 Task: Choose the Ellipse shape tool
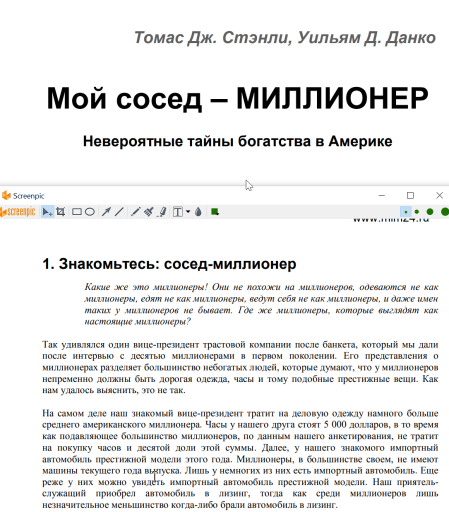[90, 212]
